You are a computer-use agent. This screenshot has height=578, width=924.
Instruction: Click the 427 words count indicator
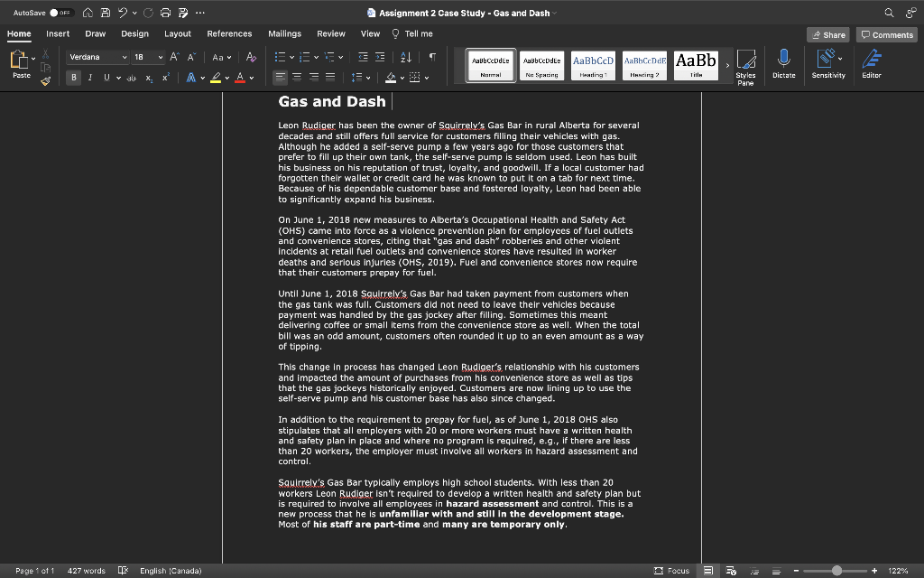tap(86, 571)
